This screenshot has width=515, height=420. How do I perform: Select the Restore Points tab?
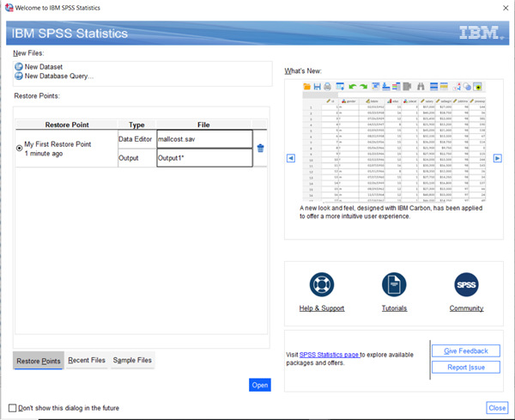39,361
